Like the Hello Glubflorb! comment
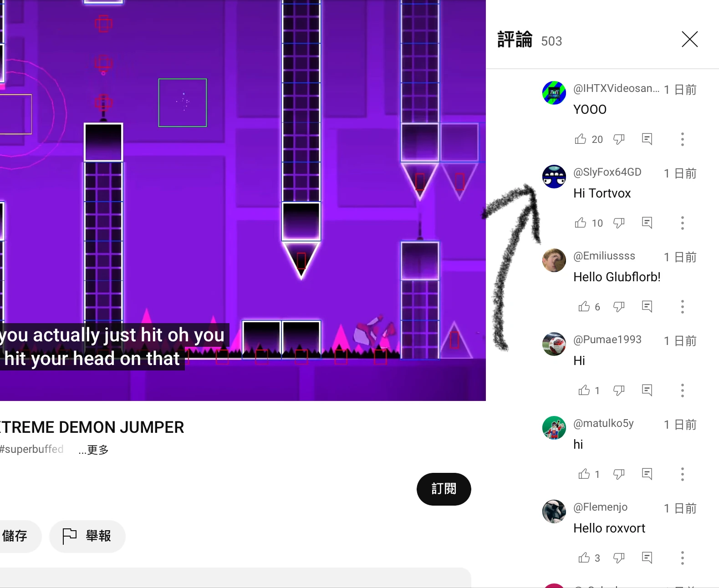 point(584,306)
